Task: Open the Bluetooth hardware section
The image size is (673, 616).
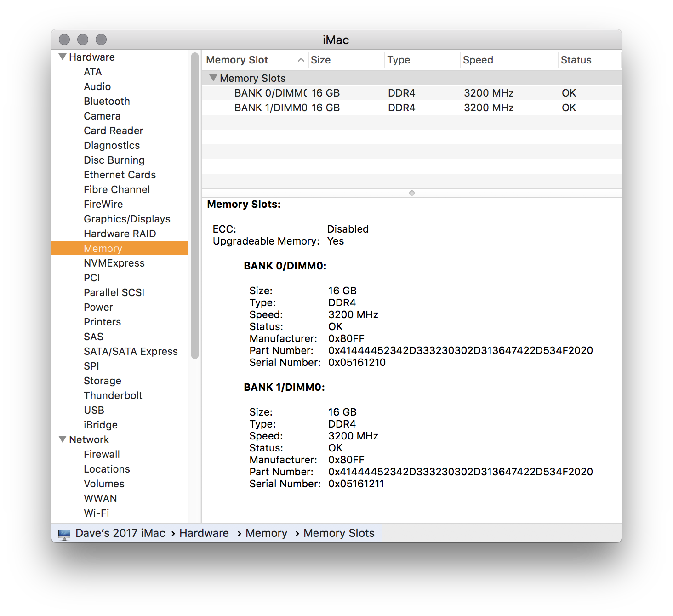Action: (x=107, y=101)
